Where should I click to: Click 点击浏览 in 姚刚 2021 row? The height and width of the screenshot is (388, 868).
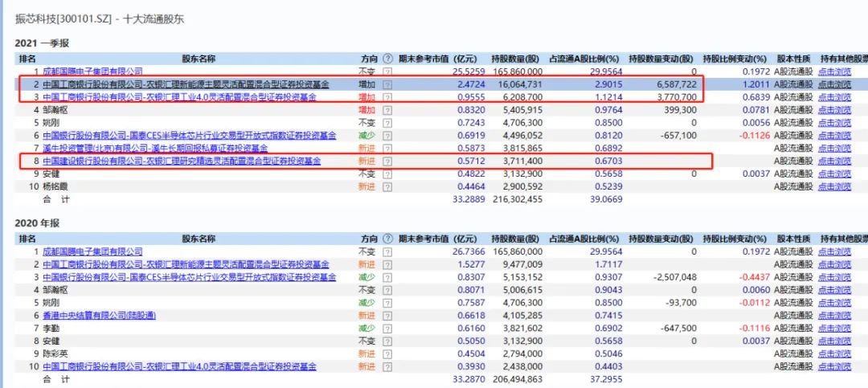[x=834, y=123]
